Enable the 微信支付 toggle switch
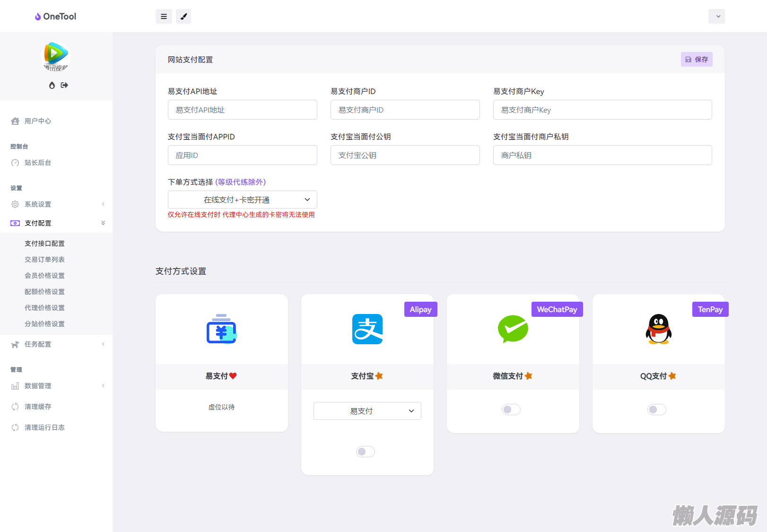Viewport: 767px width, 532px height. (x=511, y=410)
